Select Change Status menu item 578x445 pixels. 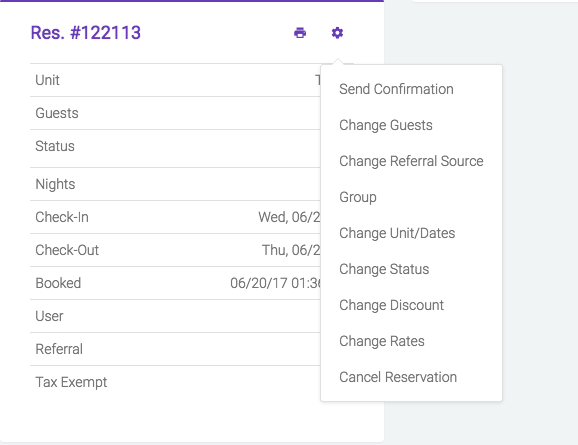coord(384,269)
